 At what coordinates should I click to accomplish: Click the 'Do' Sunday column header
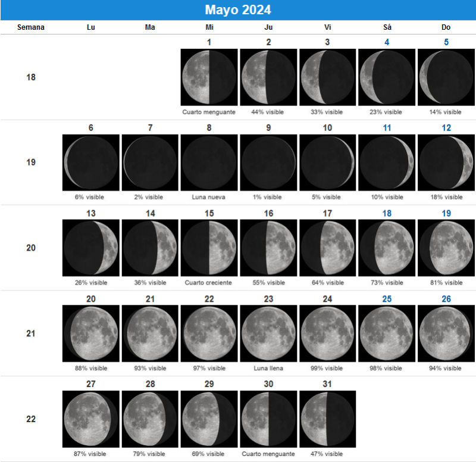coord(446,27)
